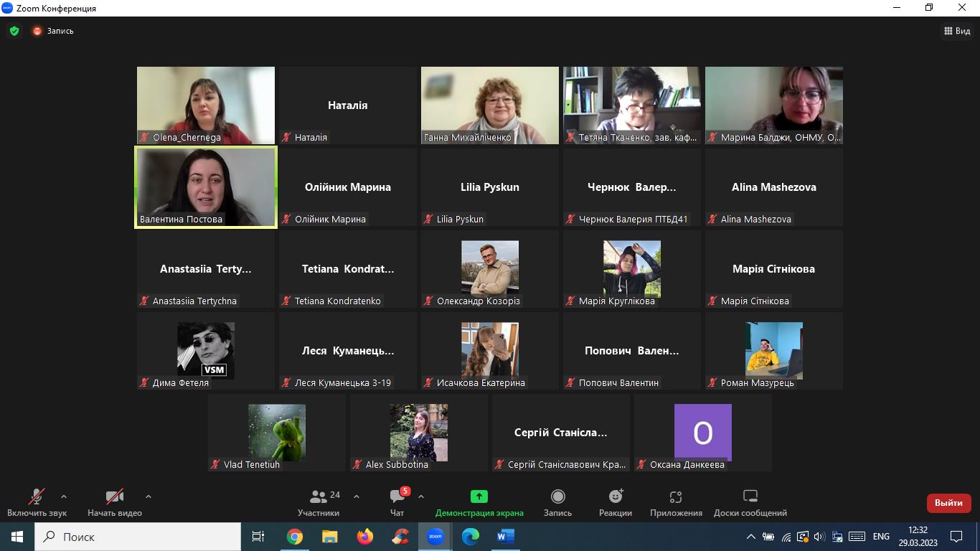The image size is (980, 551).
Task: Expand audio options arrow next to microphone
Action: point(64,496)
